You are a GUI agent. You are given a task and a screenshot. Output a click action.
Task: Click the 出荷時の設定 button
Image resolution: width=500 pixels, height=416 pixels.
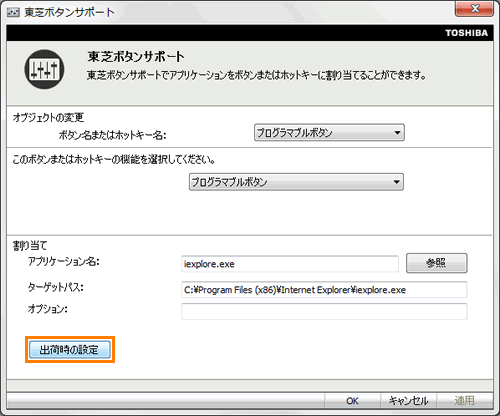coord(70,350)
